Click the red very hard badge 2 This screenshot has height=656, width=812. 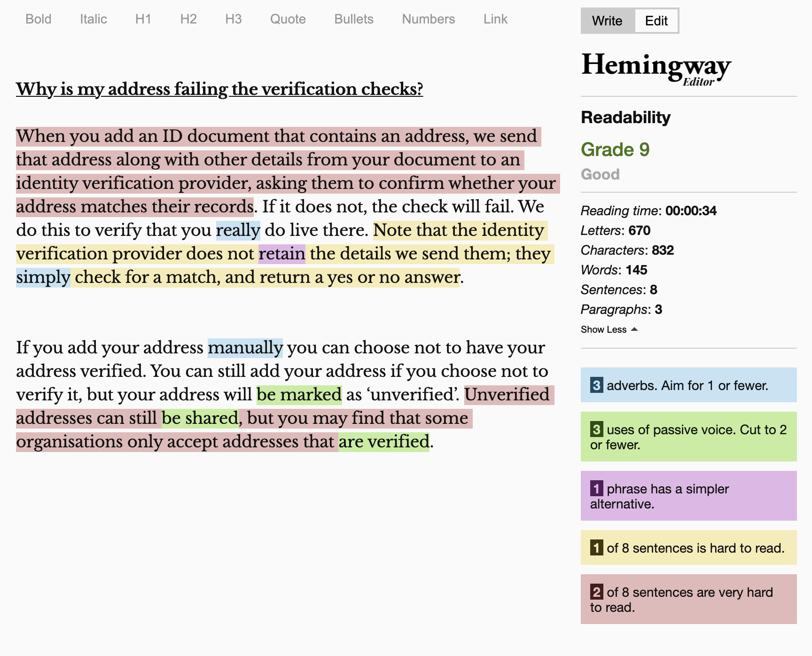[596, 592]
